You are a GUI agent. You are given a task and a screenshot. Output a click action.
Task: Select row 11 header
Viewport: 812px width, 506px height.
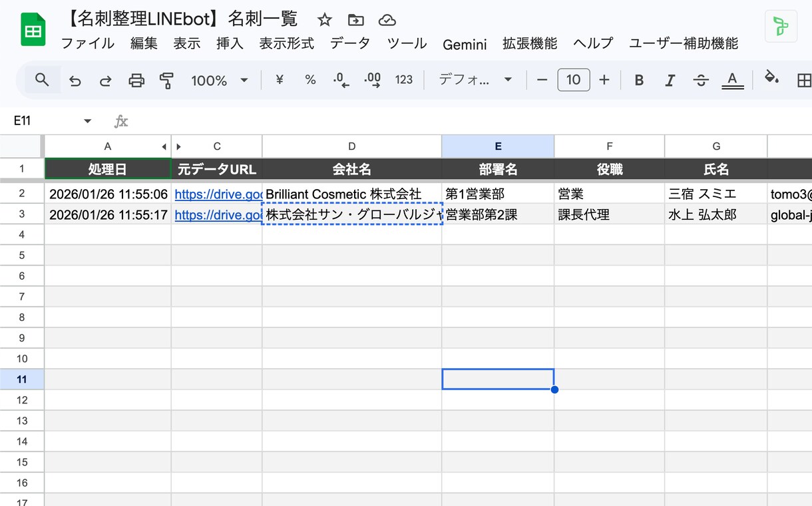[x=22, y=379]
